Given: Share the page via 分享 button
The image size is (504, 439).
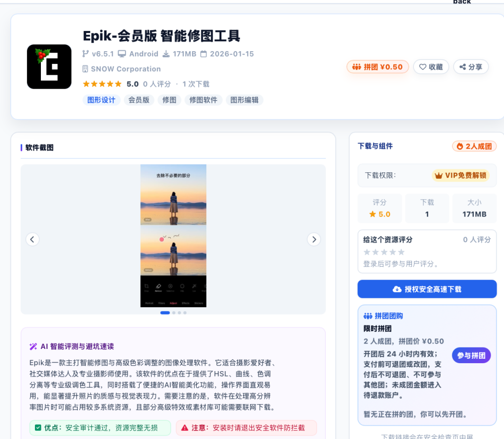Looking at the screenshot, I should pos(471,67).
